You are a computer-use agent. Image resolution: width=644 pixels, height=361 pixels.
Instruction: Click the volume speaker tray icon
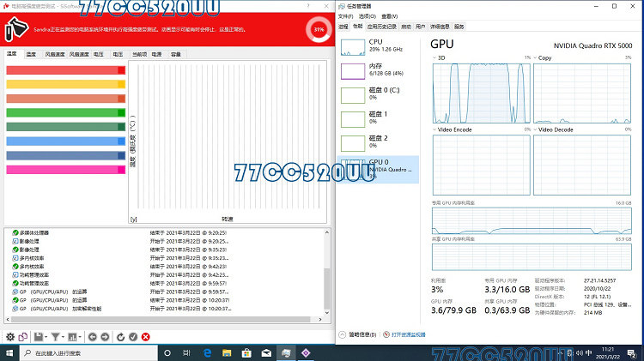click(580, 352)
